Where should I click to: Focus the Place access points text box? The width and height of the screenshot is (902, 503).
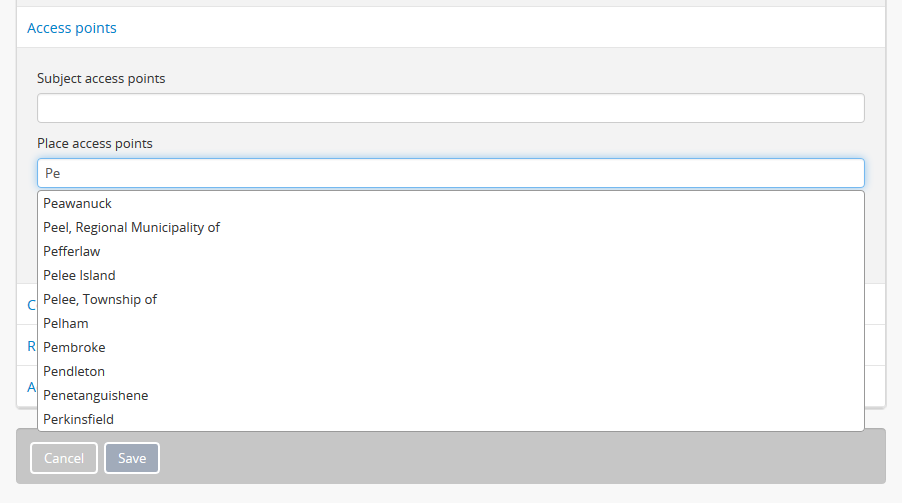click(x=450, y=173)
